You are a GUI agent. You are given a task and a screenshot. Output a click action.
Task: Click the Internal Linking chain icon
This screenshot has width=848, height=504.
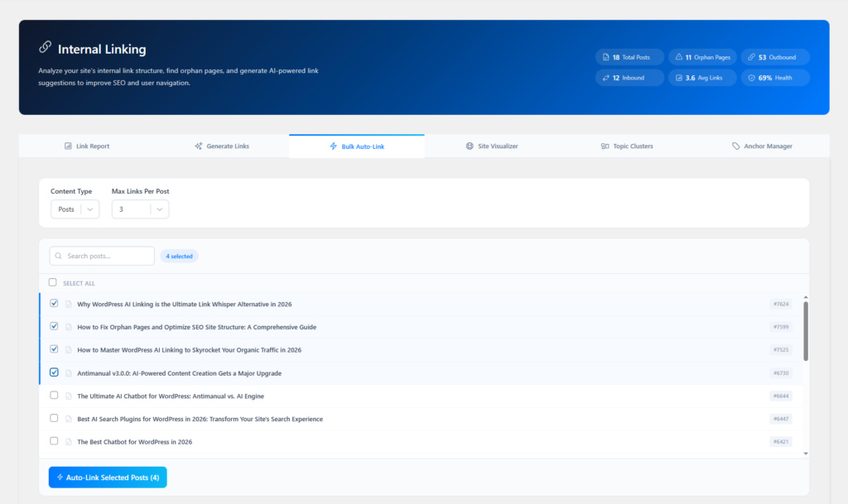pos(45,49)
